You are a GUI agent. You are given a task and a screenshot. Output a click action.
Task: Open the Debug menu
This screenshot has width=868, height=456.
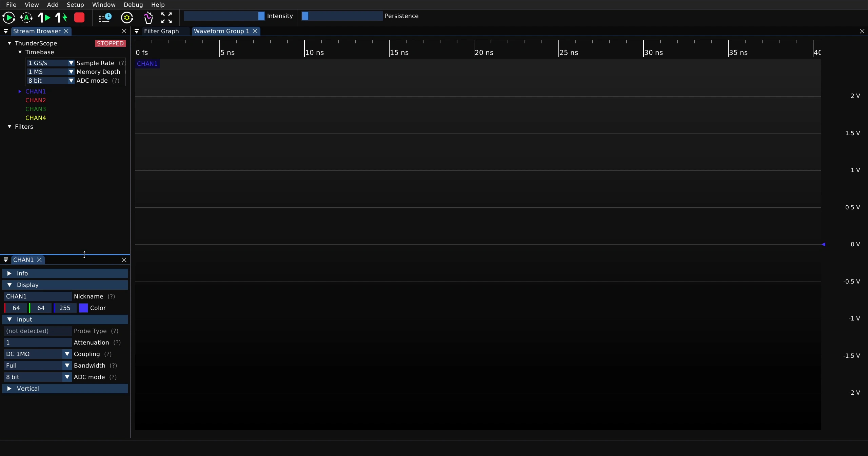tap(133, 5)
